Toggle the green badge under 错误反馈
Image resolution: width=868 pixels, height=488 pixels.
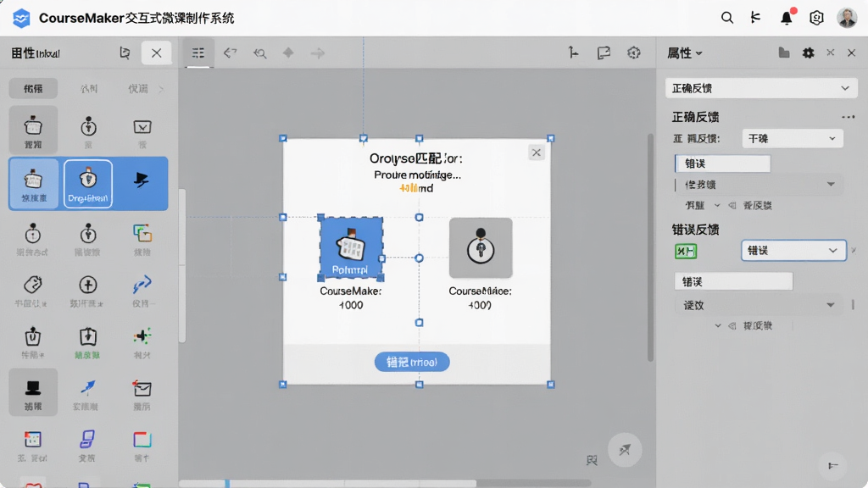coord(685,251)
